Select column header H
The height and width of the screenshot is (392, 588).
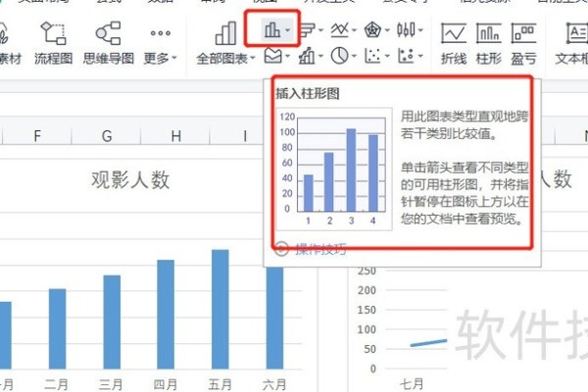[x=175, y=135]
